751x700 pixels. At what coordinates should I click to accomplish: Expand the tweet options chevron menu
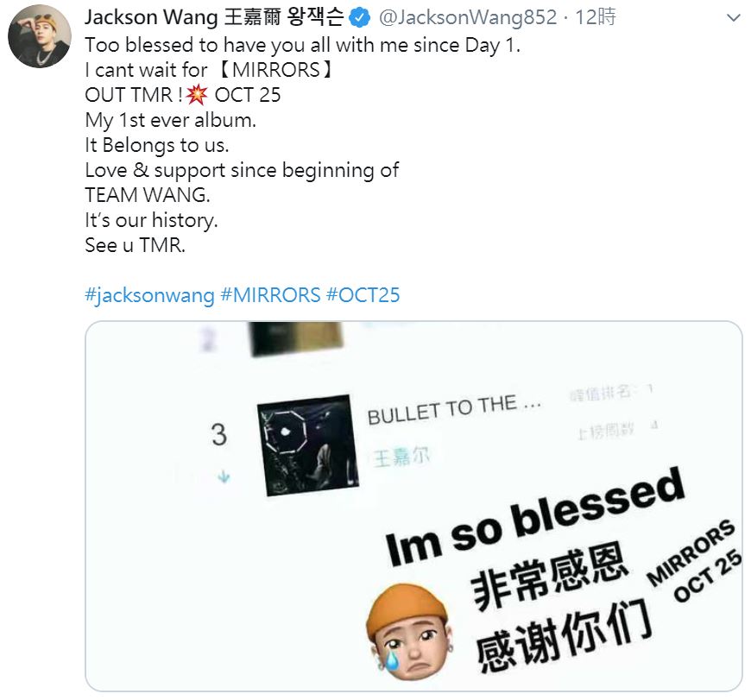[x=733, y=18]
